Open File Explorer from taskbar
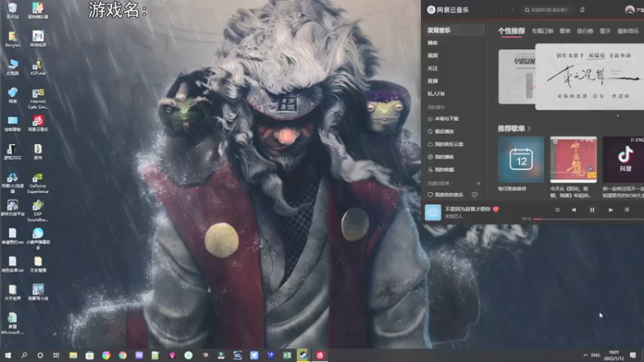Image resolution: width=644 pixels, height=362 pixels. (73, 355)
